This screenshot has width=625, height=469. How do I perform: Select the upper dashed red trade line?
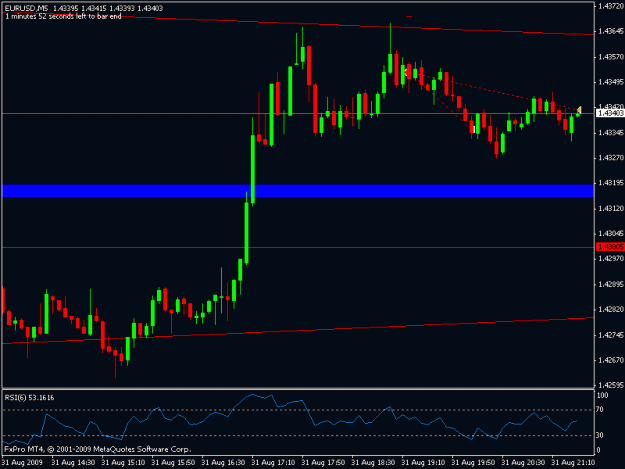pyautogui.click(x=493, y=91)
